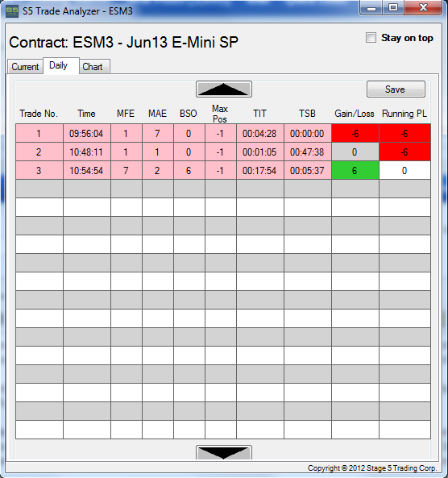Viewport: 448px width, 478px height.
Task: Click the Trade No. column header
Action: point(39,114)
